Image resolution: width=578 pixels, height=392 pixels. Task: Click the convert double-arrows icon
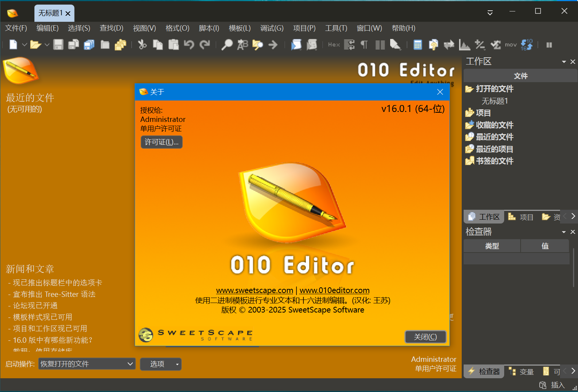[x=449, y=45]
